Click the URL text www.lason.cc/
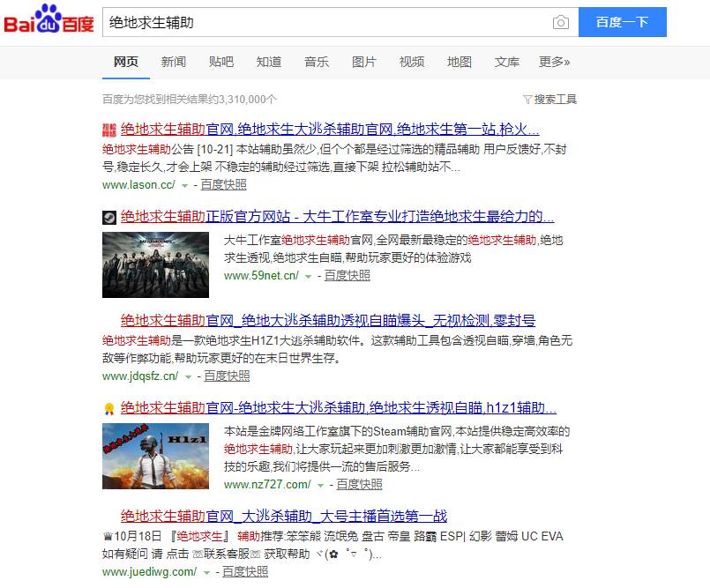Screen dimensions: 710x588 click(x=138, y=184)
